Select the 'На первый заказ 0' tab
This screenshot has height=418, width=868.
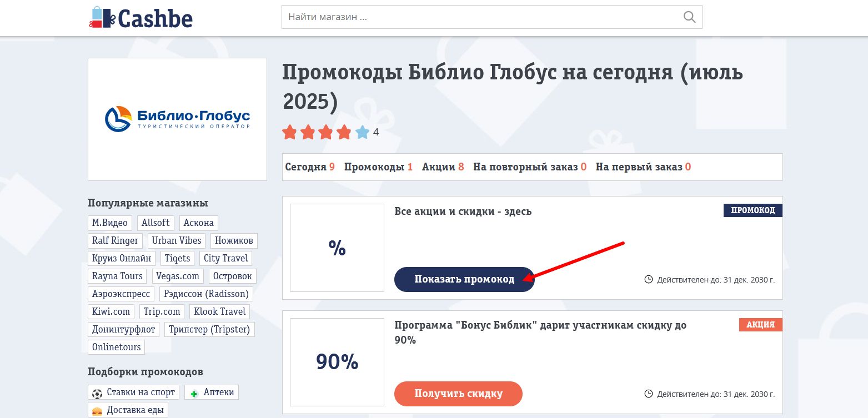643,167
